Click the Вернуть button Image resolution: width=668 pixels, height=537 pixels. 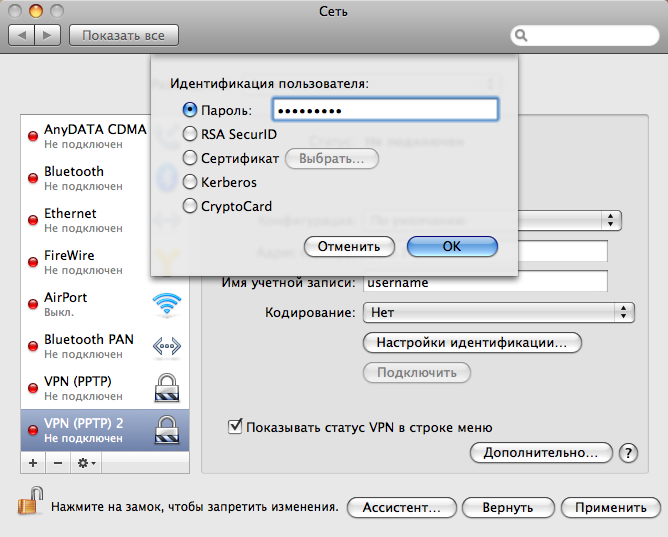coord(508,508)
